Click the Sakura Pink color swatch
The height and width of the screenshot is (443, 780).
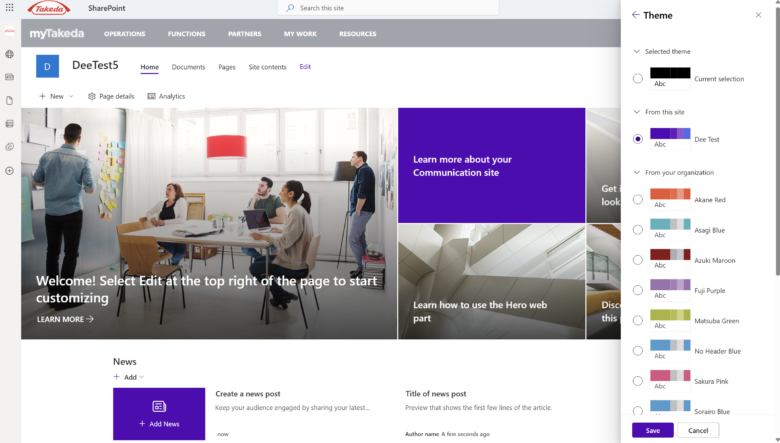[x=670, y=375]
